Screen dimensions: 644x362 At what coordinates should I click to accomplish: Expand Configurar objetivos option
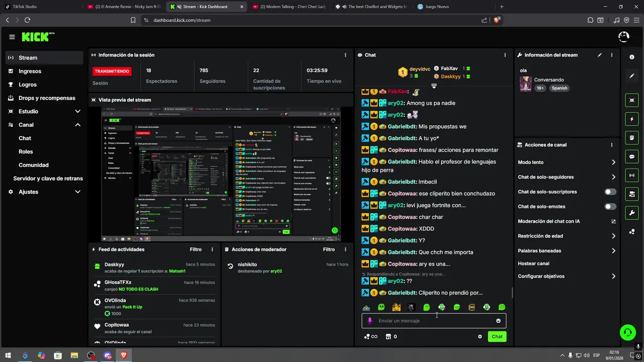(614, 277)
